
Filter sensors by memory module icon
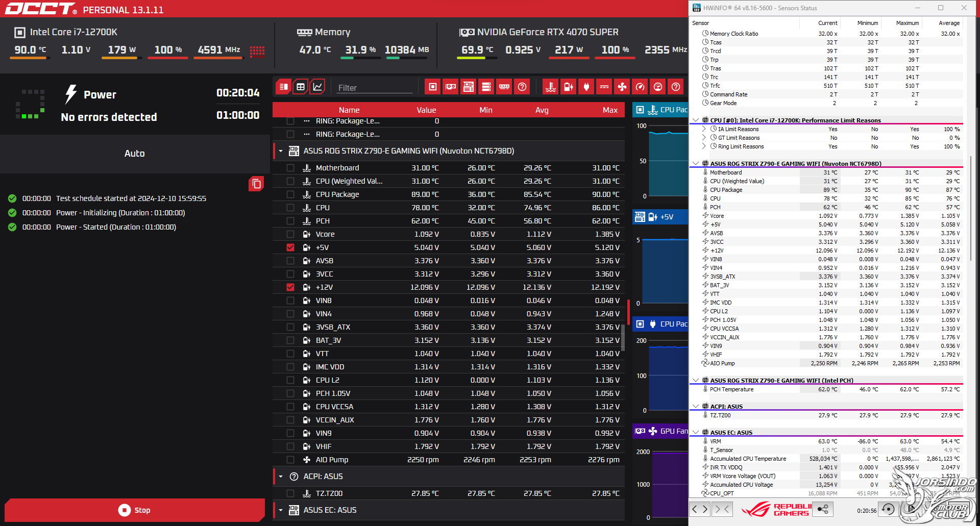(504, 87)
